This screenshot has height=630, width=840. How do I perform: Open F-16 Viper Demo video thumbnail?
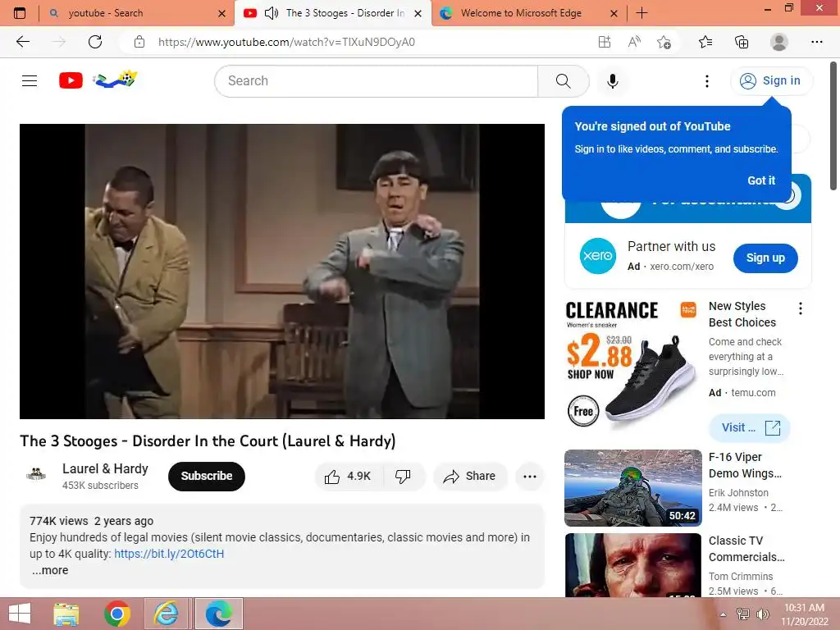pos(632,488)
